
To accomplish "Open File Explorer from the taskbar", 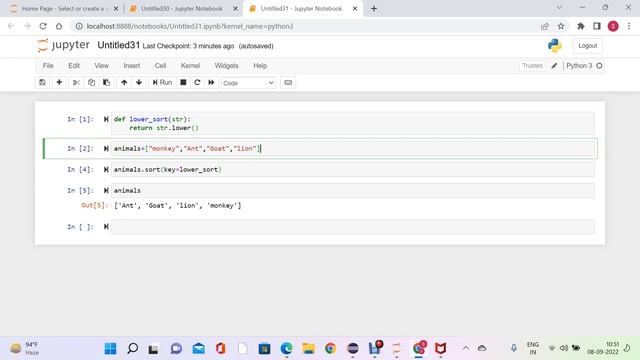I will pyautogui.click(x=309, y=348).
